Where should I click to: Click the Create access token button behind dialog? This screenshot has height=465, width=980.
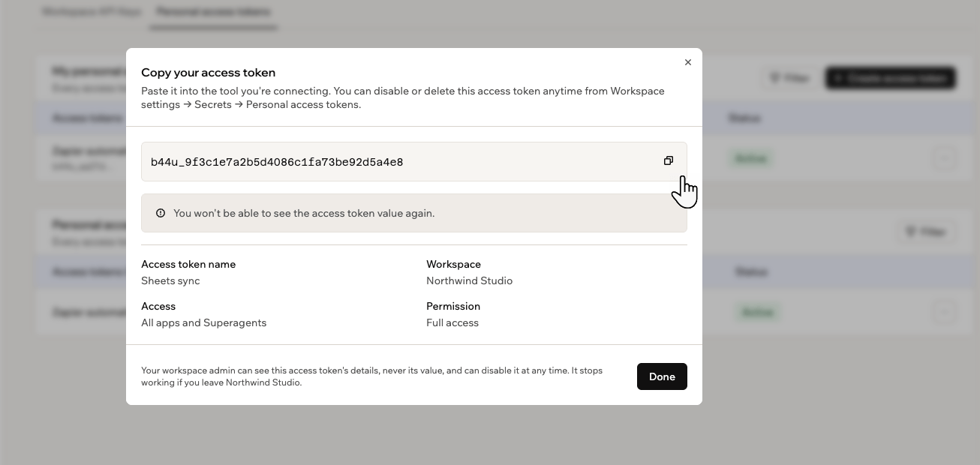point(890,78)
